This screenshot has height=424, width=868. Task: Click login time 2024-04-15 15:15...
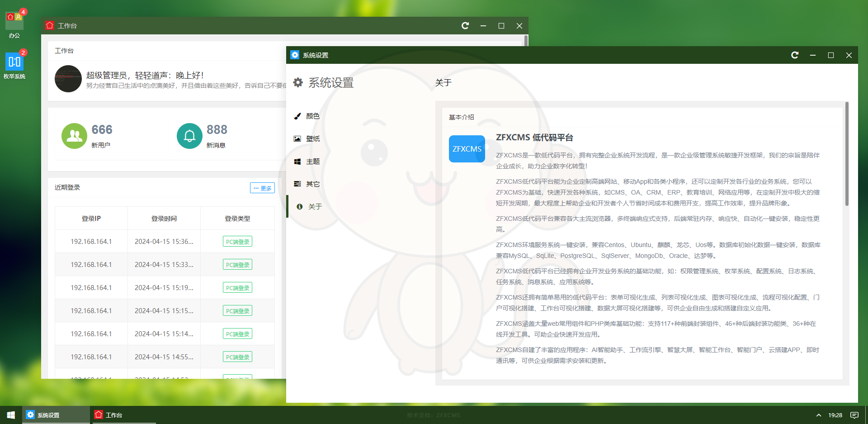[164, 311]
